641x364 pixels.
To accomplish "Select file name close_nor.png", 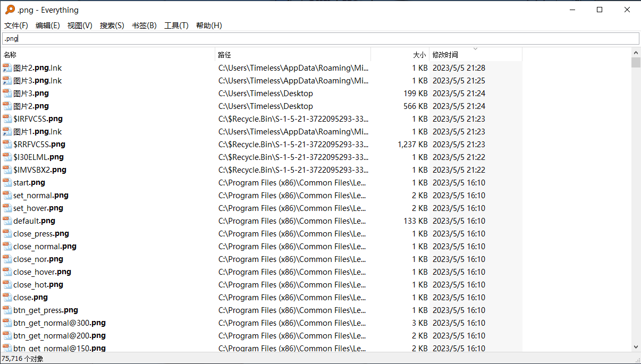I will [x=38, y=259].
